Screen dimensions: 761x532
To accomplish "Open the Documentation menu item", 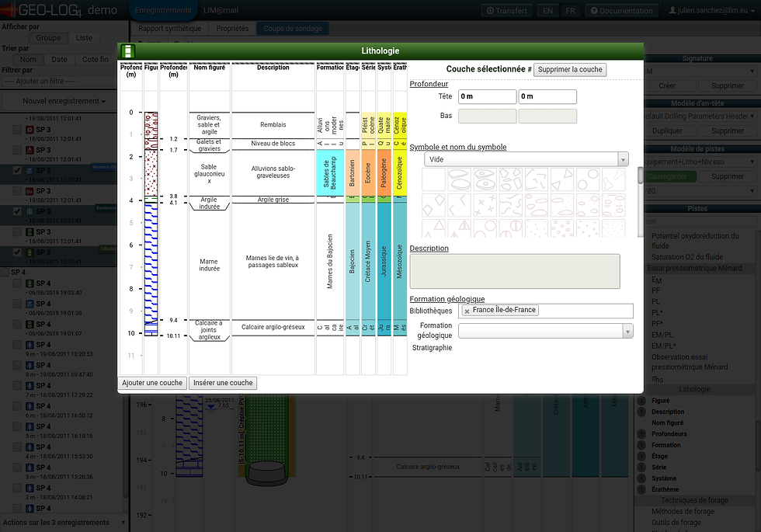I will (622, 11).
